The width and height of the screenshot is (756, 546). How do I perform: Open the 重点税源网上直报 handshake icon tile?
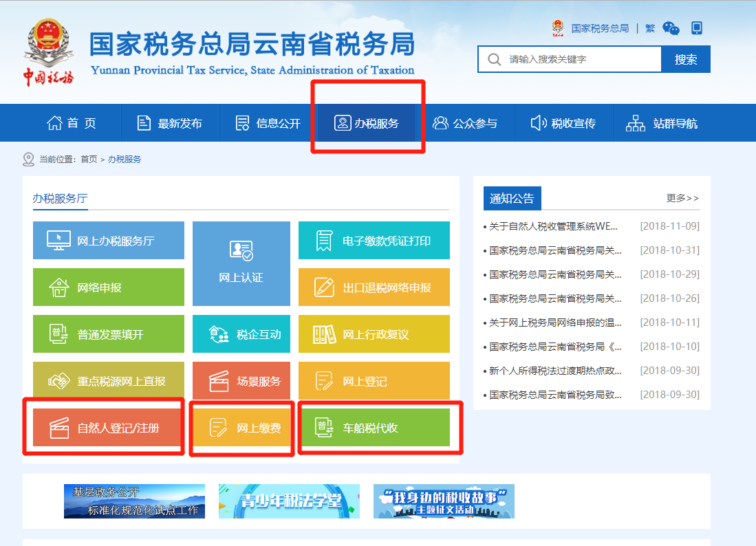click(x=109, y=381)
